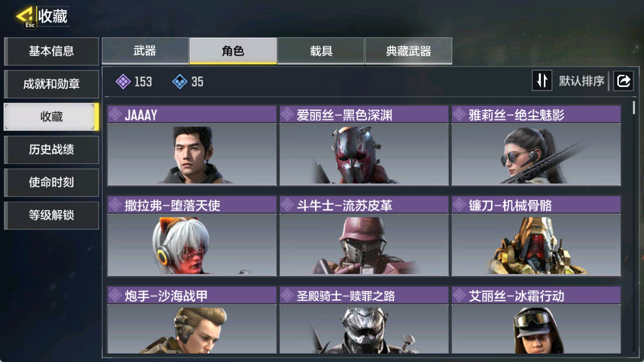Viewport: 644px width, 362px height.
Task: Click the rarity diamond icon beside JAAAY
Action: (115, 115)
